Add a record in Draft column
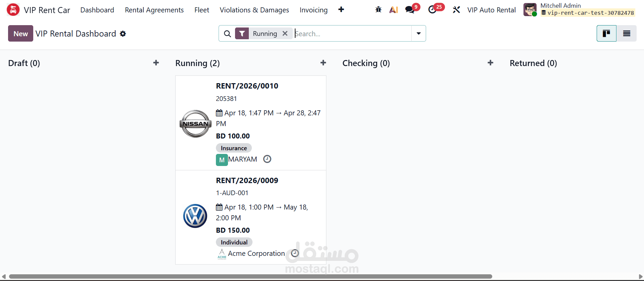 (x=156, y=63)
